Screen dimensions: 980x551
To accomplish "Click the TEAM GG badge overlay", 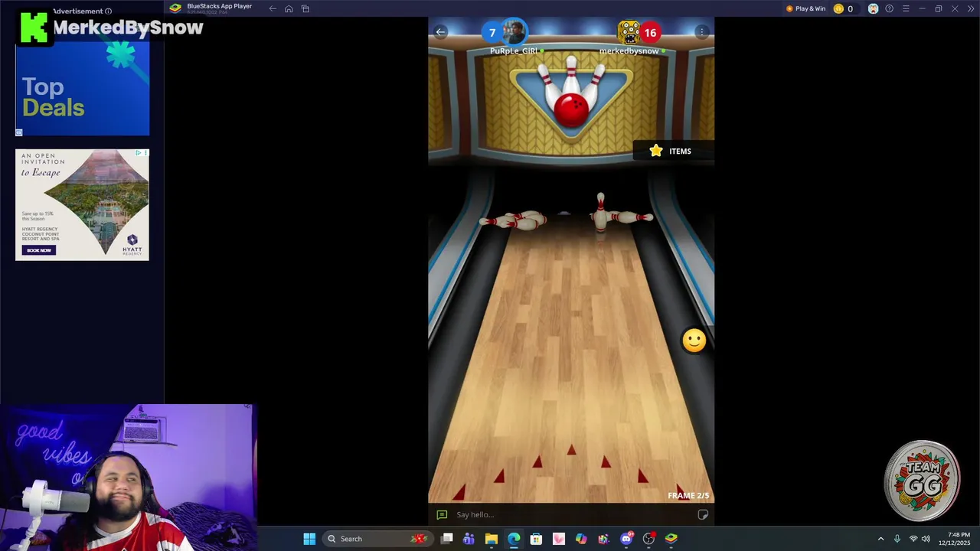I will click(x=922, y=482).
